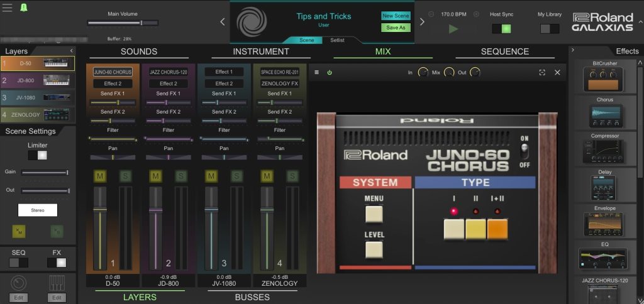Collapse the Layers panel chevron

click(72, 51)
